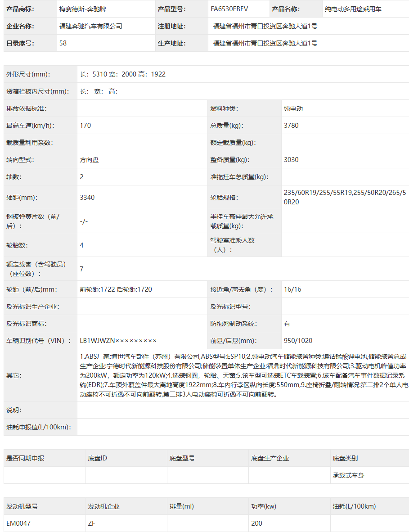Click the 产品商标 label
Image resolution: width=409 pixels, height=532 pixels.
coord(20,9)
